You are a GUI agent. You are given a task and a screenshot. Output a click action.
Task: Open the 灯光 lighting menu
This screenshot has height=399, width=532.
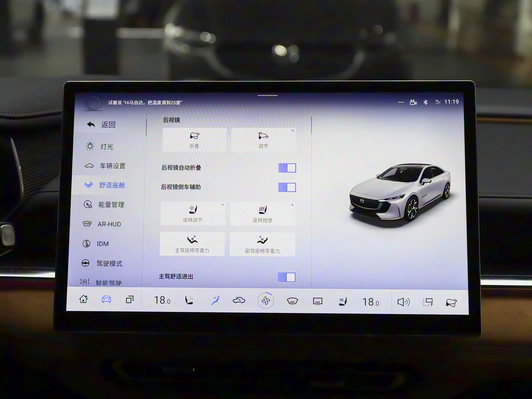(106, 147)
